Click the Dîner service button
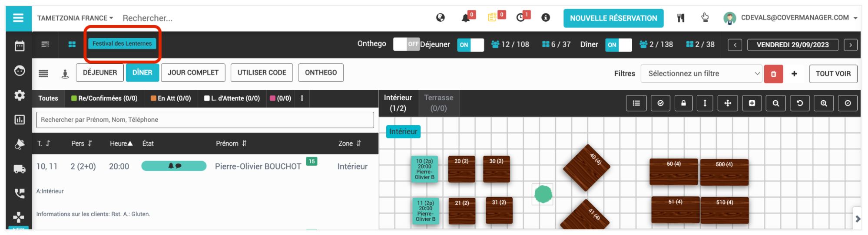Image resolution: width=868 pixels, height=235 pixels. 142,73
